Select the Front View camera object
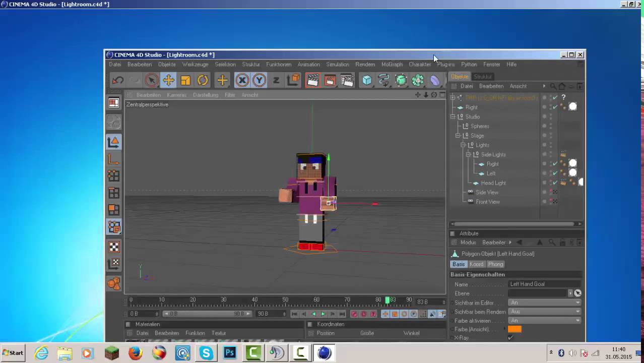 [x=488, y=202]
